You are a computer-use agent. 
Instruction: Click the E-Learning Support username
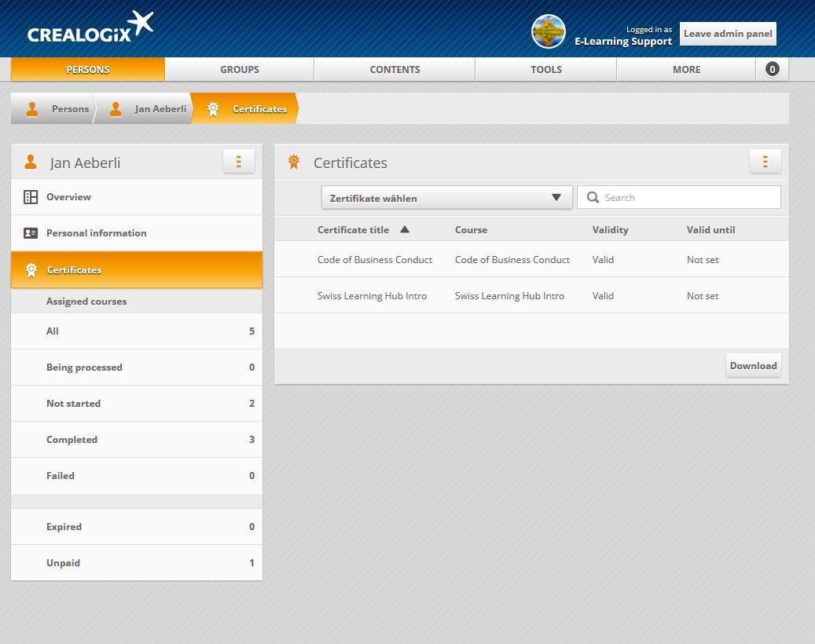623,42
